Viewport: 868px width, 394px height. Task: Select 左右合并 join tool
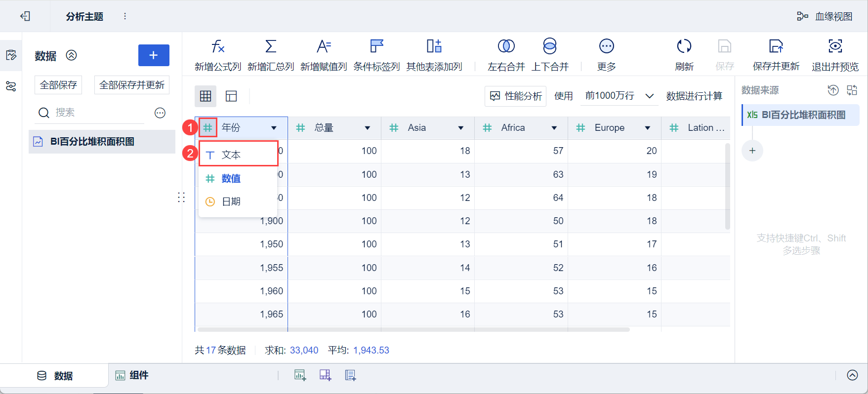pyautogui.click(x=506, y=55)
